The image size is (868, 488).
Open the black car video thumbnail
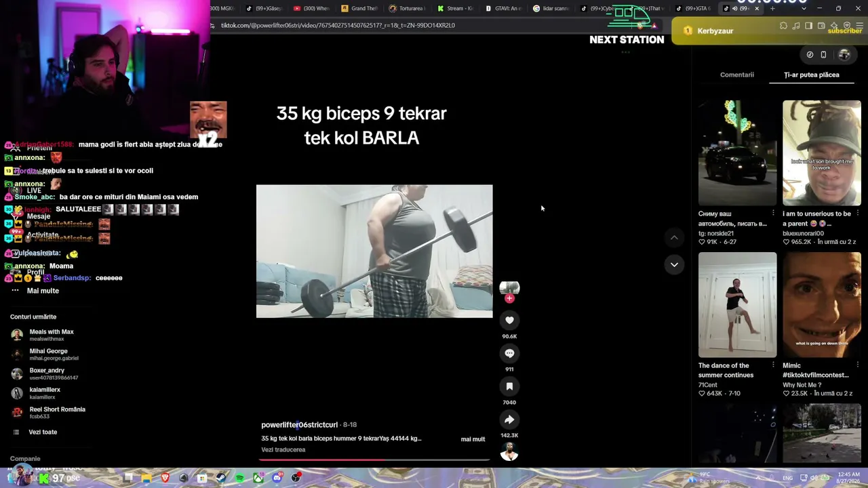pos(737,153)
